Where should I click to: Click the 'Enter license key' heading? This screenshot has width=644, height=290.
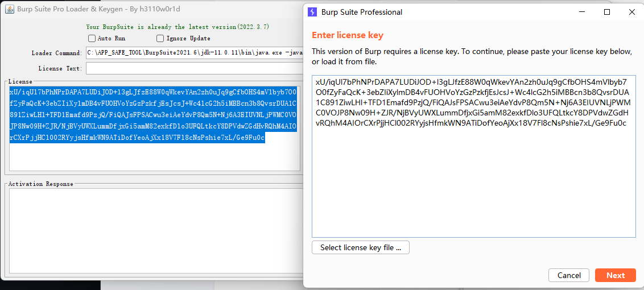[348, 35]
